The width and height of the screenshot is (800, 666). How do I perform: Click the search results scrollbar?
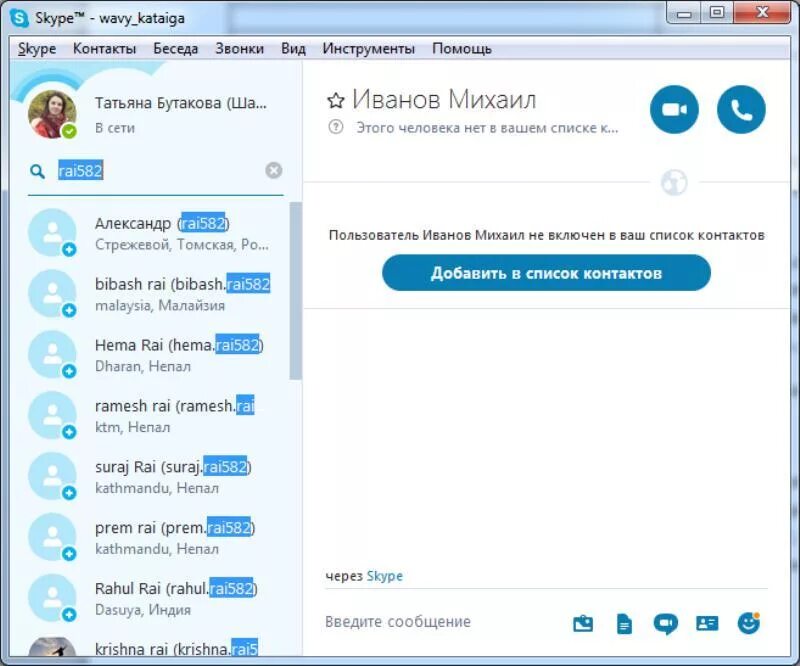click(x=295, y=291)
